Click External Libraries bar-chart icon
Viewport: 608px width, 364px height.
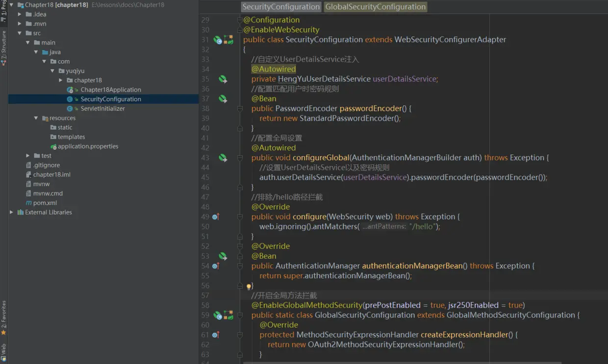21,212
